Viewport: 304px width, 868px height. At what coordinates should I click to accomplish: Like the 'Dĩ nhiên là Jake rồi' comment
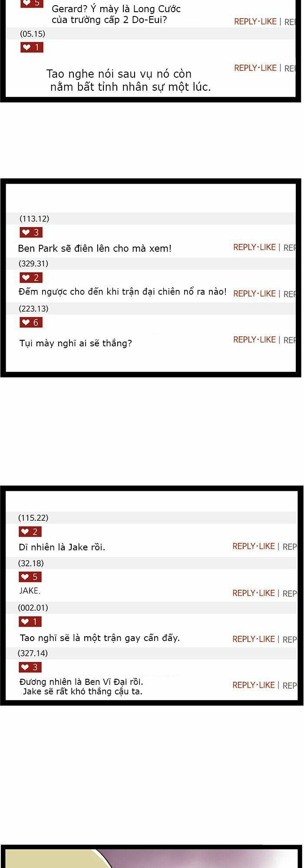pyautogui.click(x=267, y=546)
